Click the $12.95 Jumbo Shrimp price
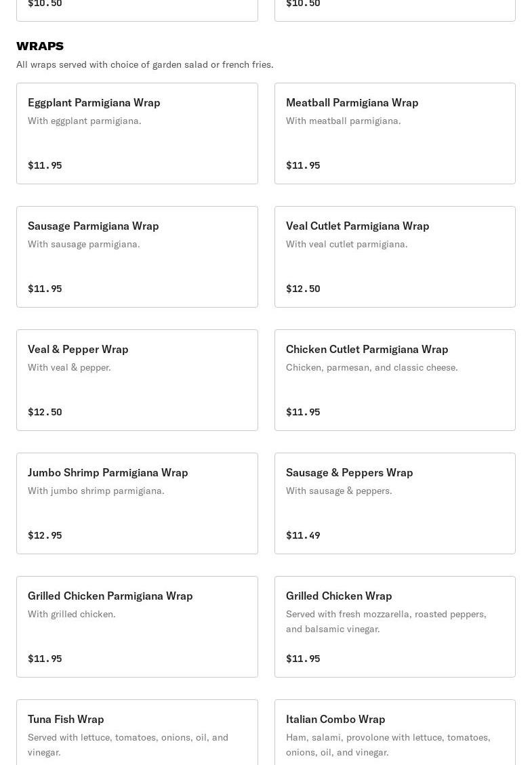This screenshot has height=765, width=532. pos(45,535)
